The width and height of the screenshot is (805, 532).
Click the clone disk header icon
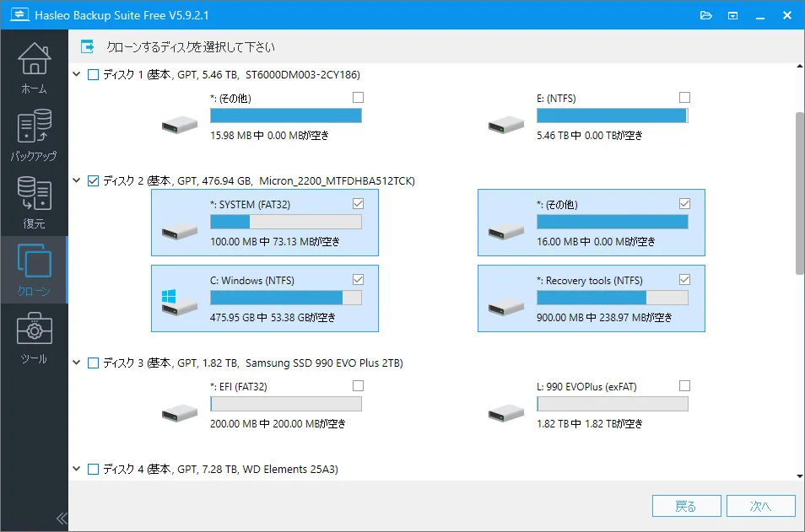pos(87,46)
